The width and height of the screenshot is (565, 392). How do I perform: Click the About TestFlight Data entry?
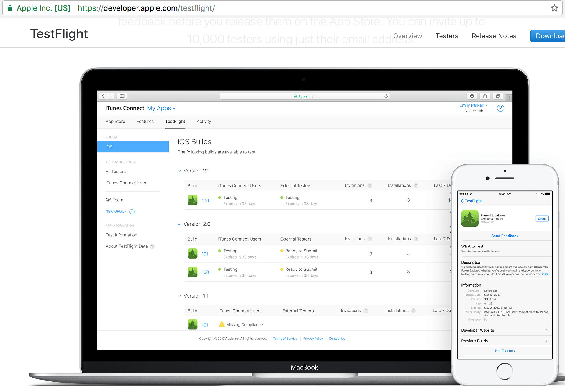pyautogui.click(x=127, y=246)
